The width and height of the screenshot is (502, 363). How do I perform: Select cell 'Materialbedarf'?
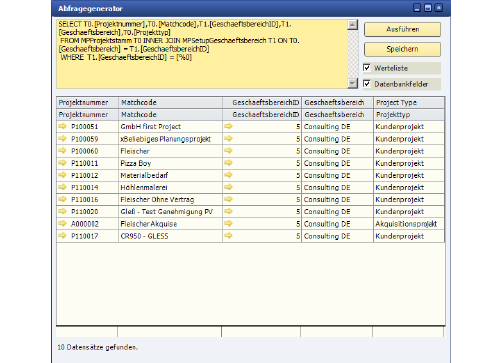170,175
